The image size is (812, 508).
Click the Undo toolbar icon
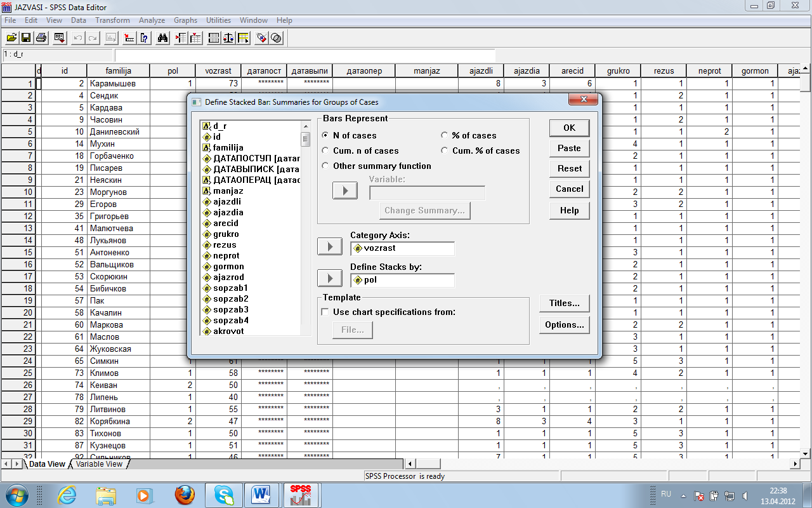78,38
